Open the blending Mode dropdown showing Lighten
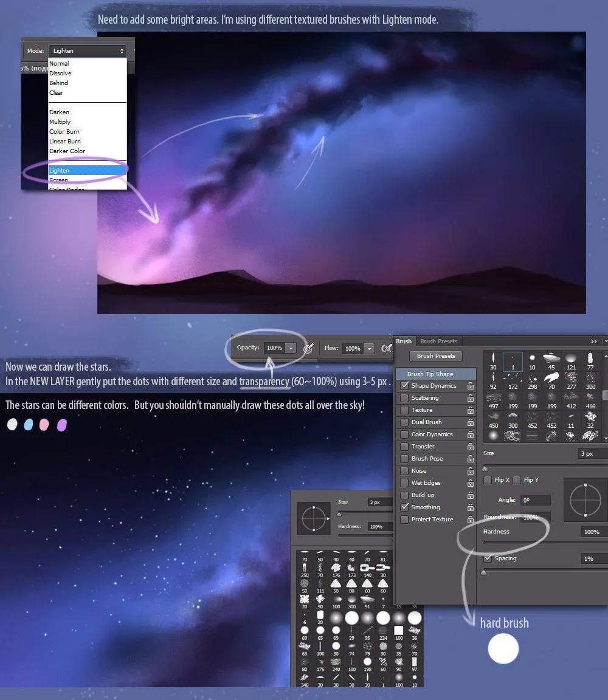The image size is (608, 700). 88,51
